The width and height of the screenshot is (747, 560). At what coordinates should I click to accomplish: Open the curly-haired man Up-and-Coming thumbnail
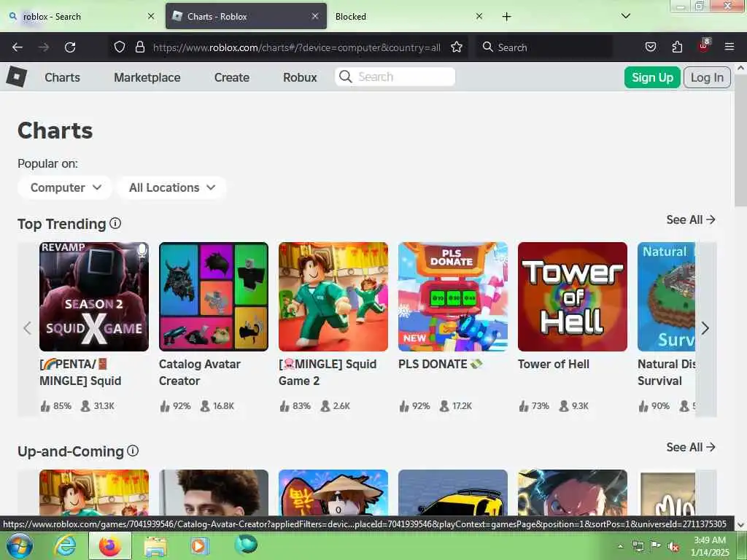click(x=214, y=493)
